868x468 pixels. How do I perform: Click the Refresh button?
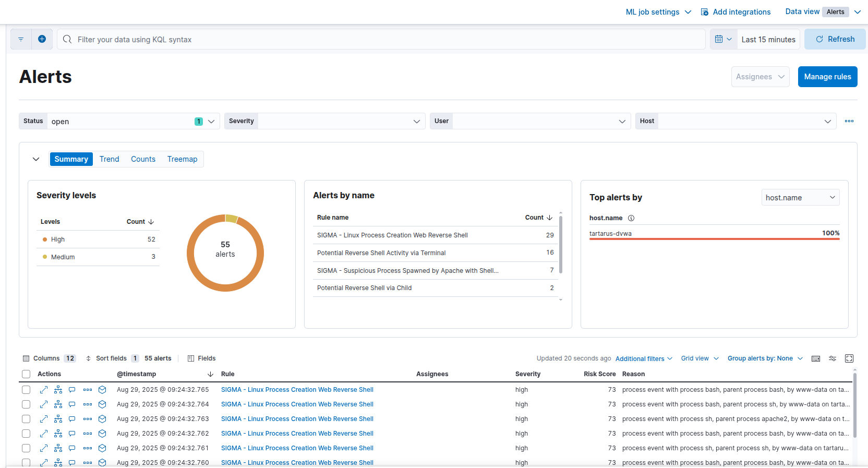tap(835, 39)
